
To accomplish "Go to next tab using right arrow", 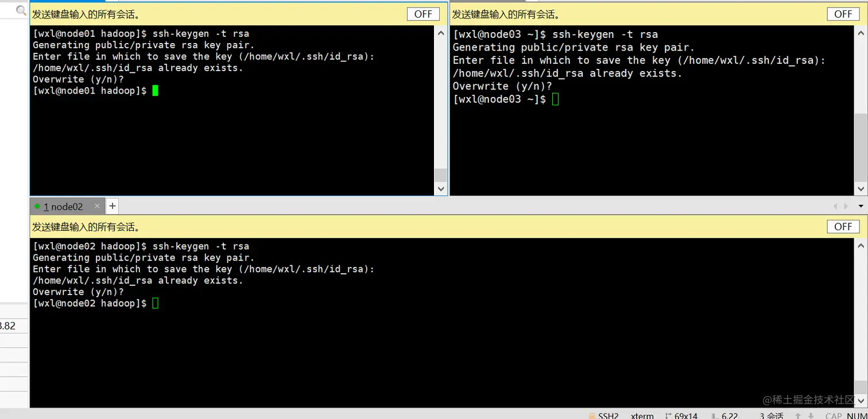I will click(x=846, y=206).
